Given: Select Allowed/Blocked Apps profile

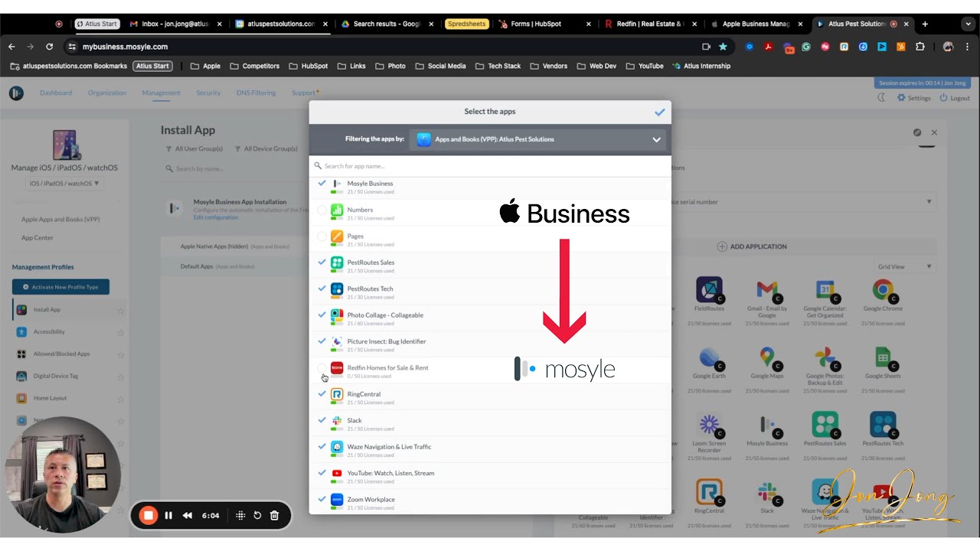Looking at the screenshot, I should click(61, 354).
